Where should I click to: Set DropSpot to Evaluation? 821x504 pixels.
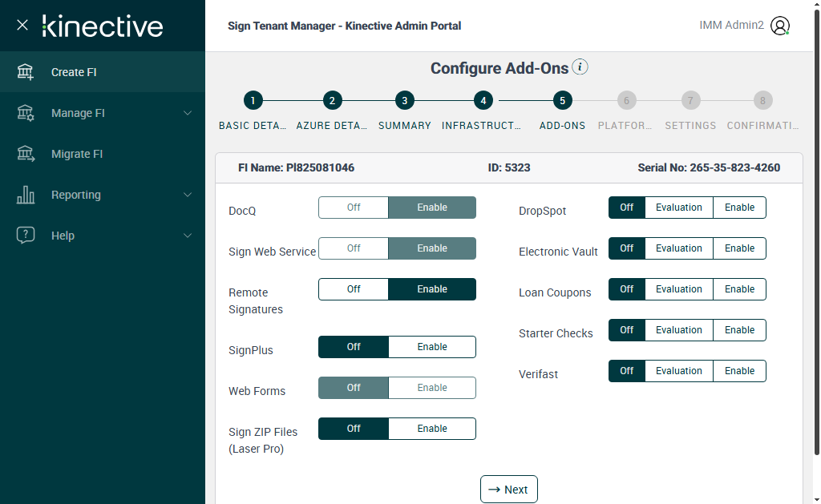point(679,208)
